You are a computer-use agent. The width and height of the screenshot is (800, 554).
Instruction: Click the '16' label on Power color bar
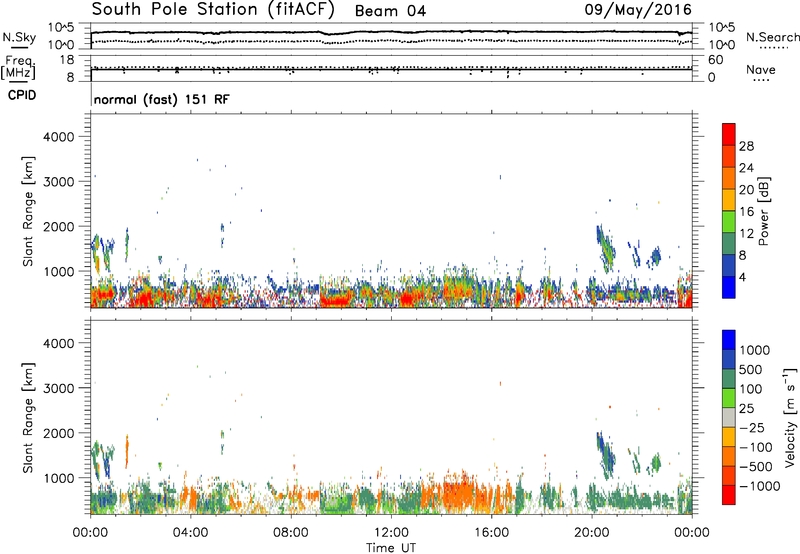746,212
